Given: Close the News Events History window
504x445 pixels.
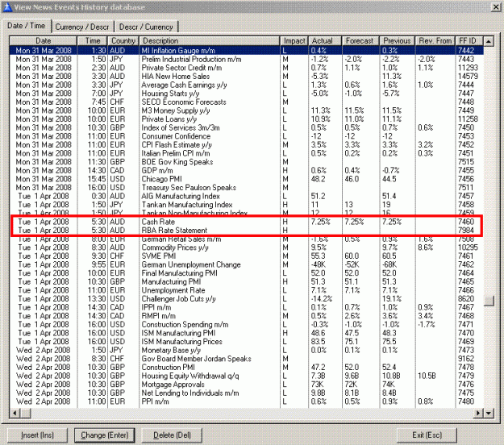Looking at the screenshot, I should [x=496, y=7].
